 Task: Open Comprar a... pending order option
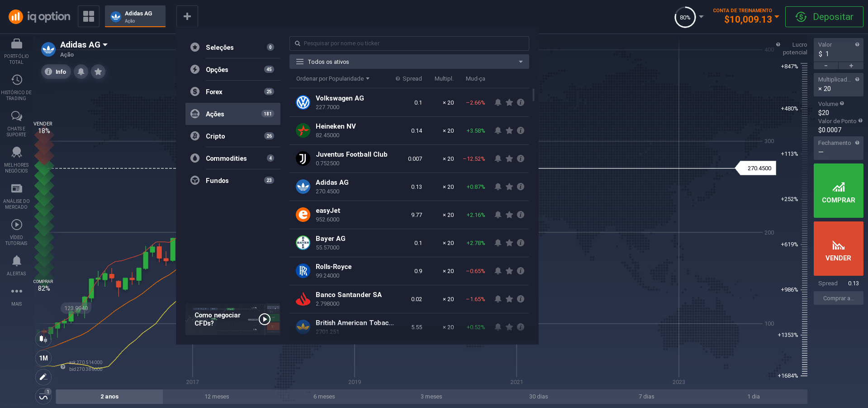coord(838,298)
